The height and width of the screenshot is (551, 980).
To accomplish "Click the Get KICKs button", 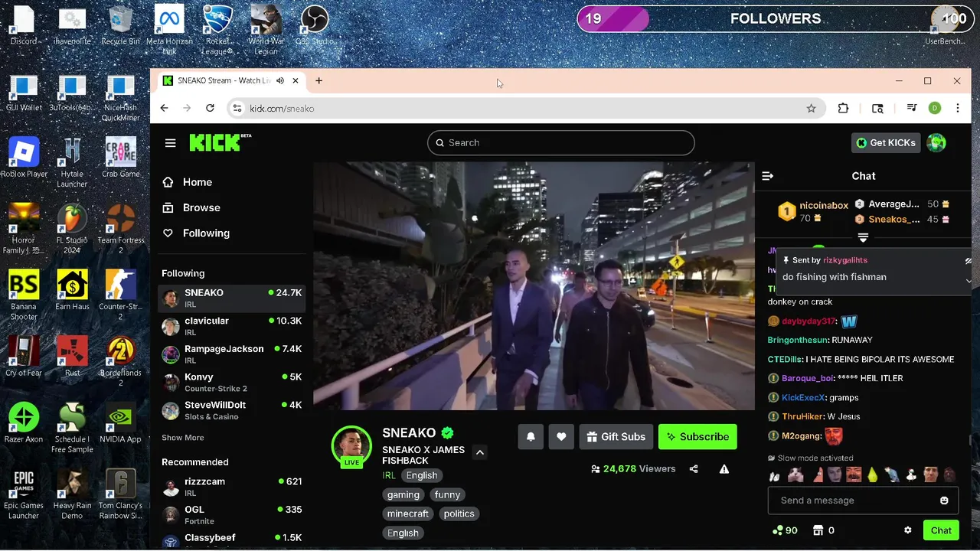I will (886, 142).
